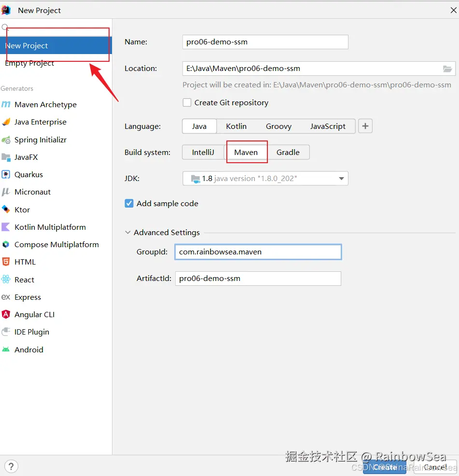This screenshot has height=476, width=459.
Task: Select the React generator entry
Action: click(x=56, y=280)
